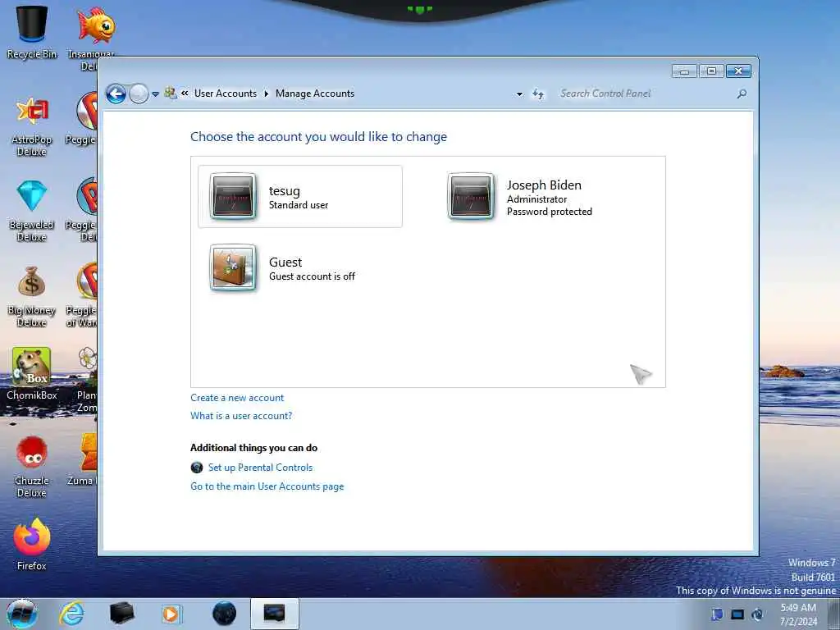Open the taskbar clock showing 5:49 AM
Image resolution: width=840 pixels, height=630 pixels.
coord(798,614)
